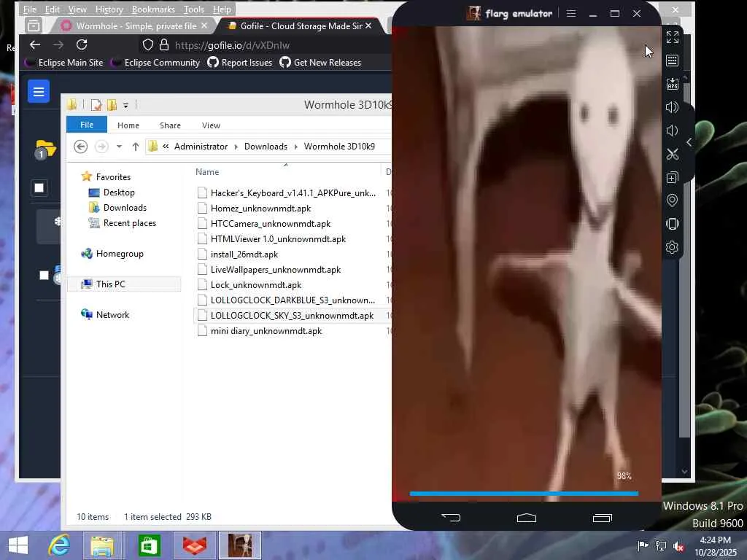Open the Windows Store taskbar icon
The height and width of the screenshot is (560, 747).
point(149,545)
